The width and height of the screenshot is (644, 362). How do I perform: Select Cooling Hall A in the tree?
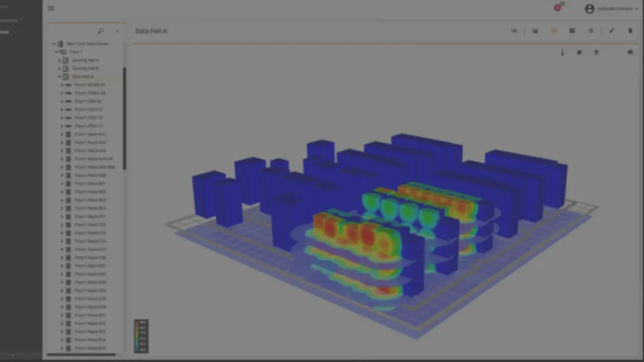tap(85, 60)
